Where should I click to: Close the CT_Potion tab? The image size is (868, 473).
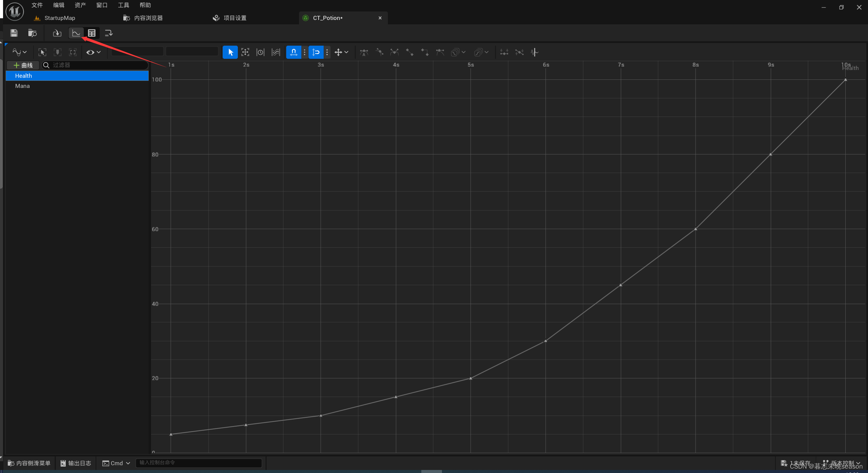380,18
